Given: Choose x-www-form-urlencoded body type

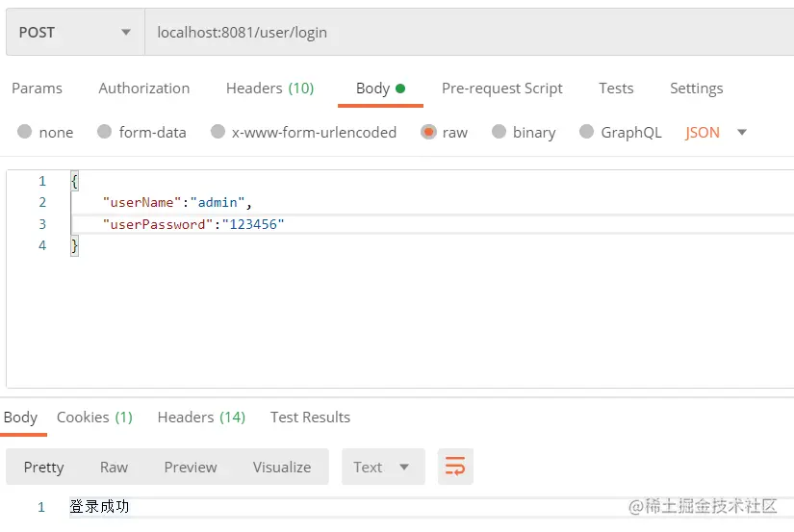Looking at the screenshot, I should (218, 133).
